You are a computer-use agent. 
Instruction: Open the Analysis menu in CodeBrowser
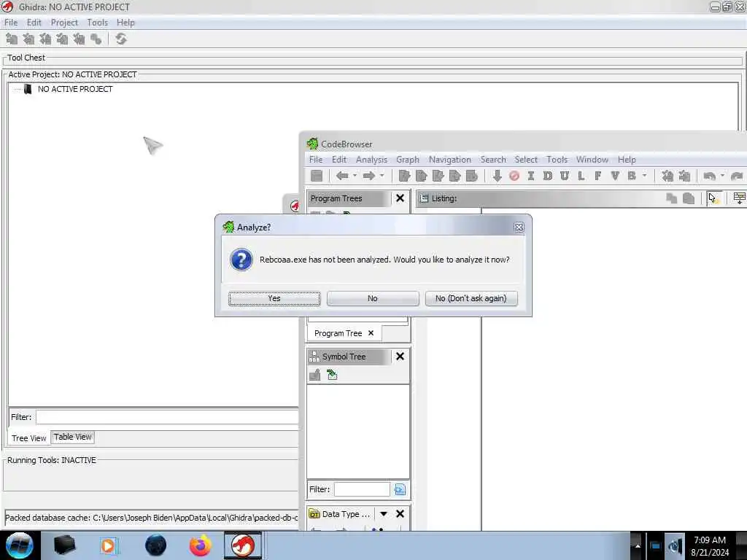[371, 160]
